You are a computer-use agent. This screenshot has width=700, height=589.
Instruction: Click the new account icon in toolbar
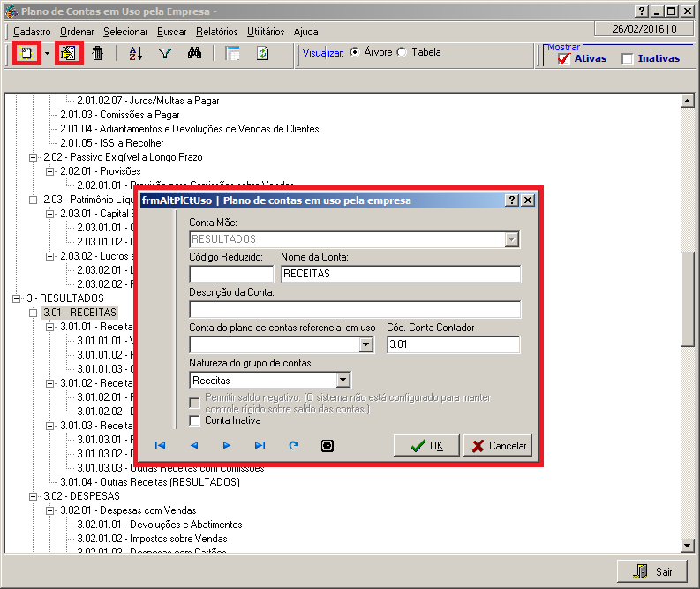point(26,54)
